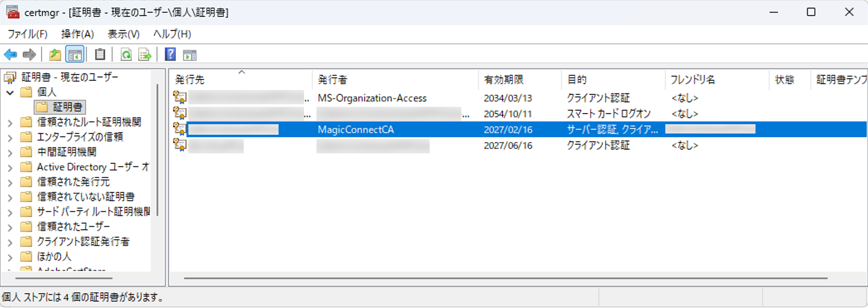This screenshot has height=308, width=868.
Task: Select the 信頼された発行元 folder
Action: (73, 182)
